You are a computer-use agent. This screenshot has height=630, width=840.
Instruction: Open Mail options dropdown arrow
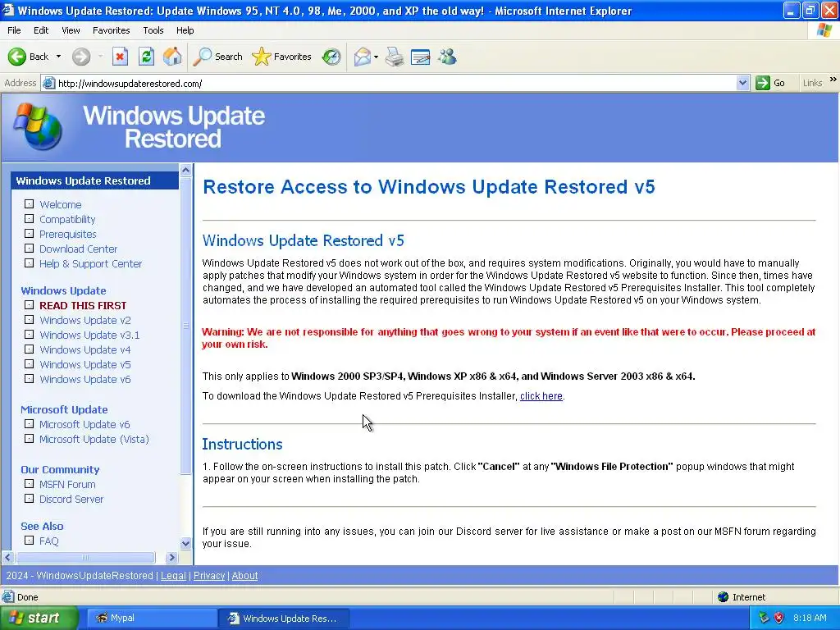pos(376,57)
